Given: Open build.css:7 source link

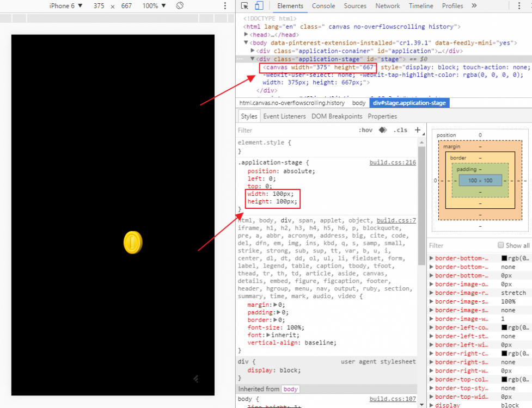Looking at the screenshot, I should (396, 220).
